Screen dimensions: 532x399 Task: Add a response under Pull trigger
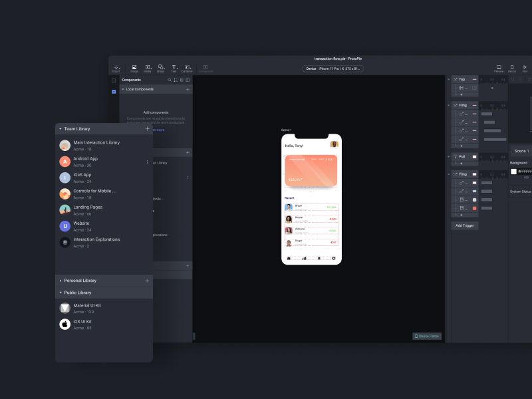pos(461,164)
